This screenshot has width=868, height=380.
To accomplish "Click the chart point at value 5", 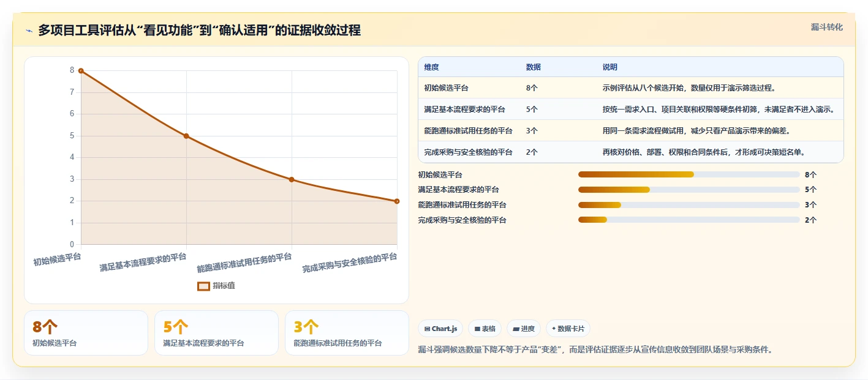I will click(x=186, y=136).
